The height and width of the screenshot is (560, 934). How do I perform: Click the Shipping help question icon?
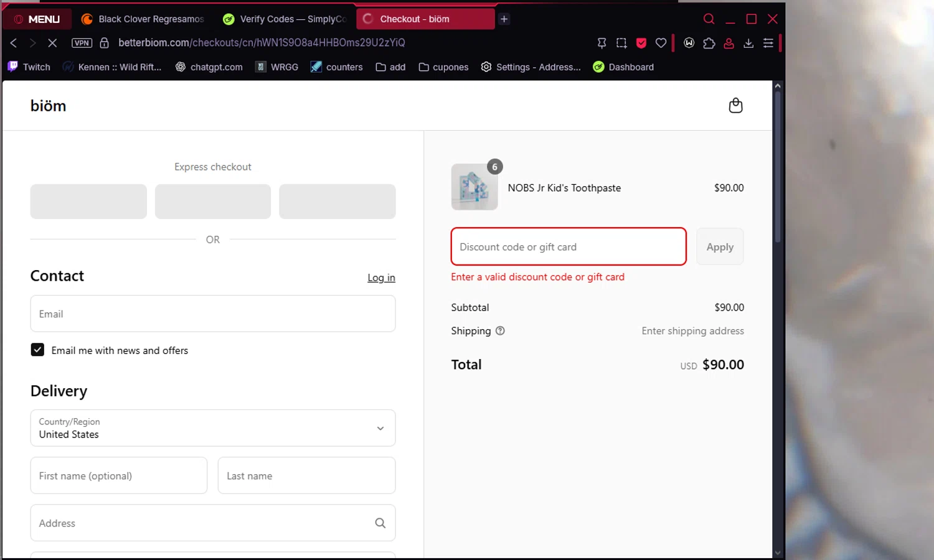[500, 331]
